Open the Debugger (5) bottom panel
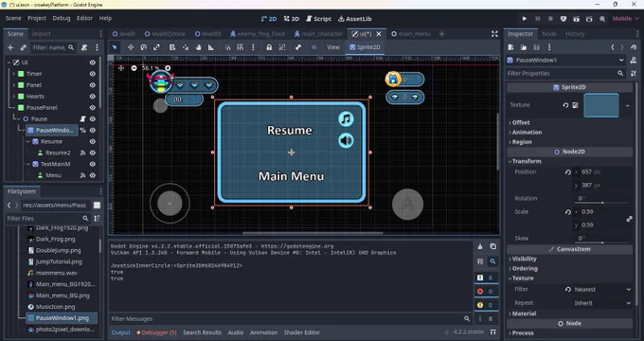This screenshot has height=341, width=644. (x=156, y=332)
